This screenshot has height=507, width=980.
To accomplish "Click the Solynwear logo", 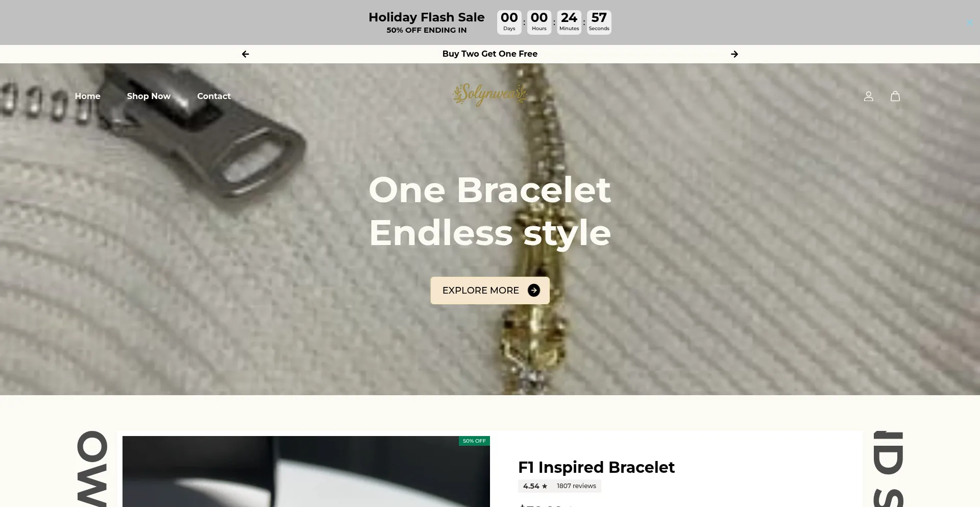I will [x=490, y=95].
